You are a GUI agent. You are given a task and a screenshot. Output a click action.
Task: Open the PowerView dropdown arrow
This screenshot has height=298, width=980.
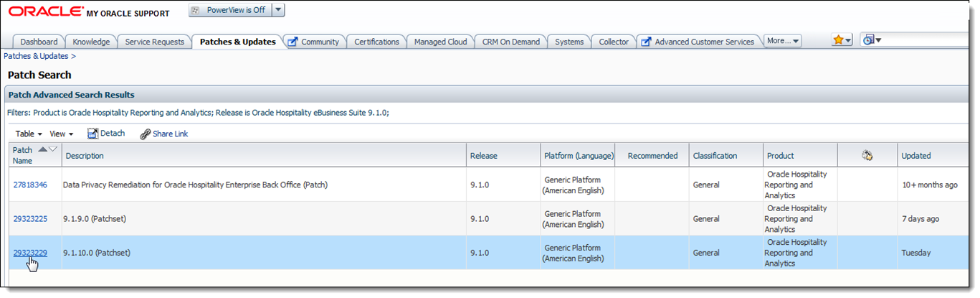279,10
